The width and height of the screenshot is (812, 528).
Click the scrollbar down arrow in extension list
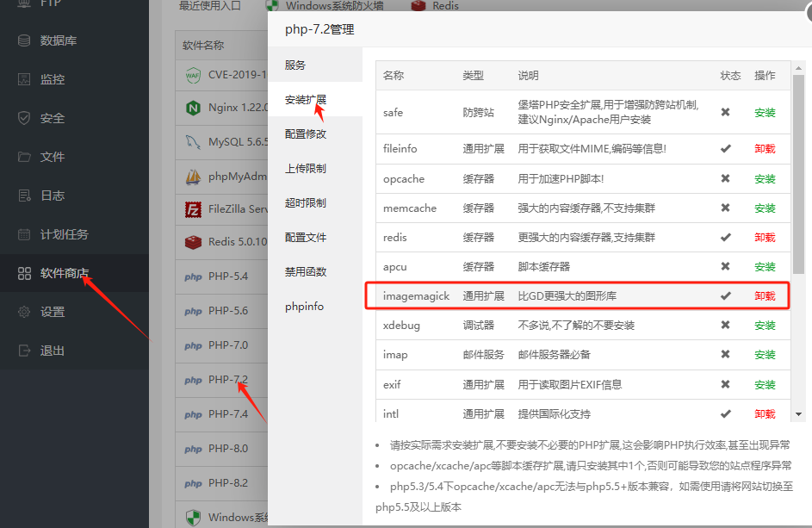[798, 414]
